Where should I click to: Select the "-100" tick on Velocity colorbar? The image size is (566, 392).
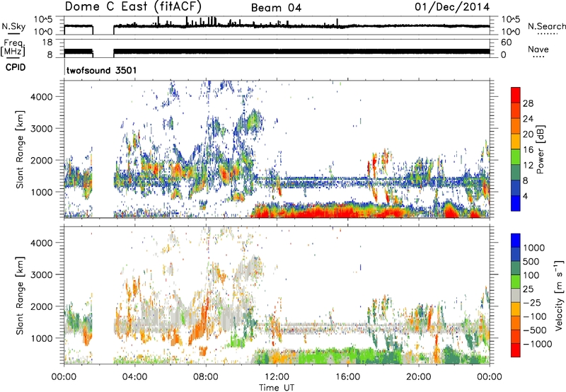click(x=534, y=316)
